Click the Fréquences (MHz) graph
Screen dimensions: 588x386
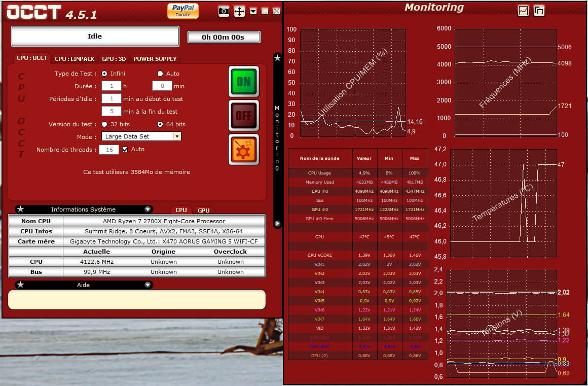pyautogui.click(x=505, y=83)
